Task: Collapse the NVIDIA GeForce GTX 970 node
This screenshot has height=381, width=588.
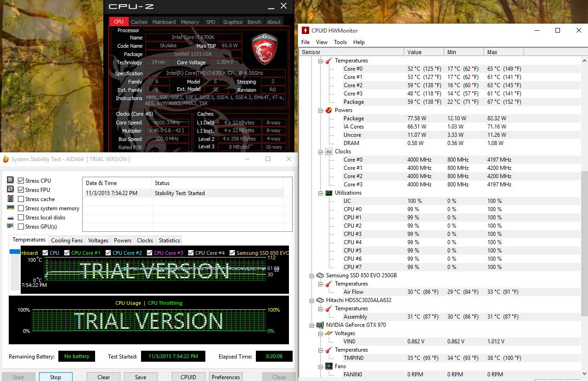Action: tap(312, 325)
